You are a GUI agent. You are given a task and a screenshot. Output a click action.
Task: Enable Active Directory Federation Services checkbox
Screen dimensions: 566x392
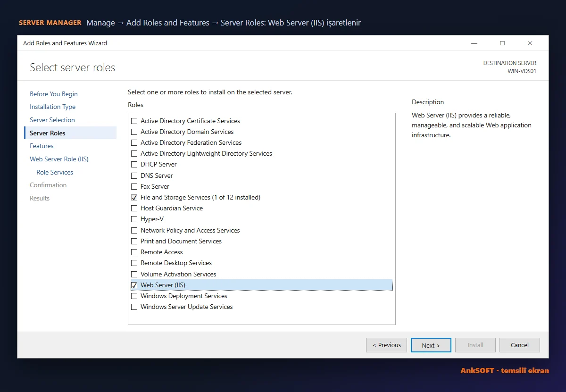pos(134,143)
